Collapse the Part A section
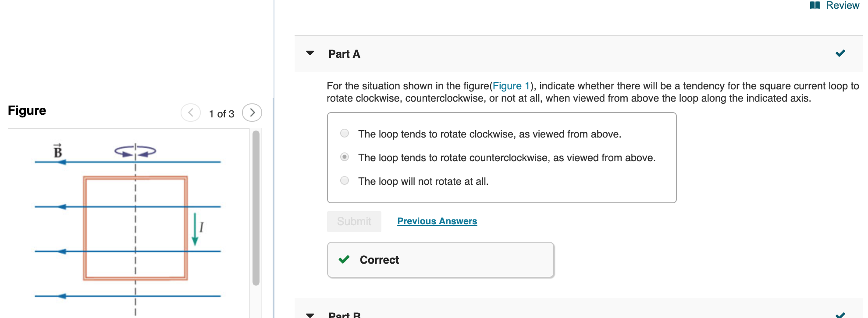Image resolution: width=868 pixels, height=318 pixels. (x=309, y=53)
